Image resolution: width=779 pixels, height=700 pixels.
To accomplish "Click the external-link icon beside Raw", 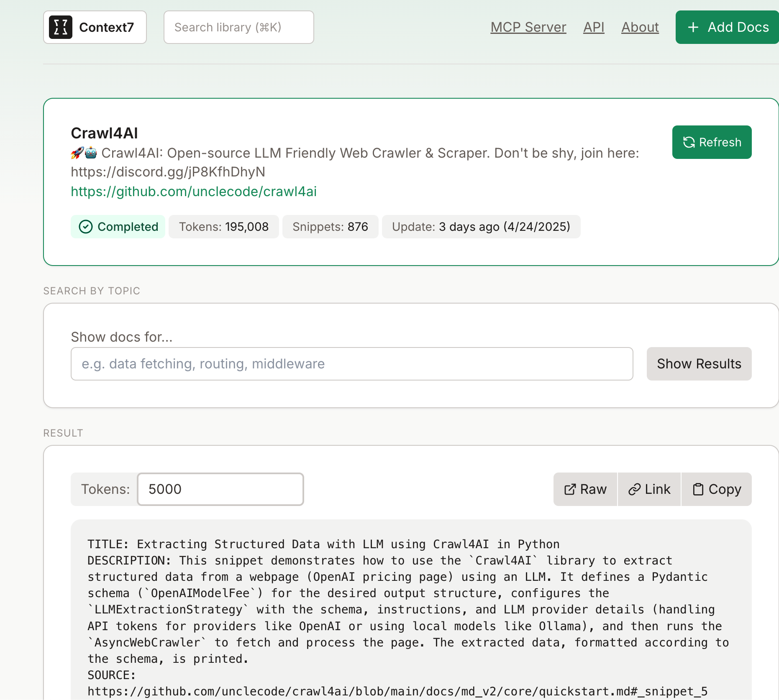I will 570,489.
